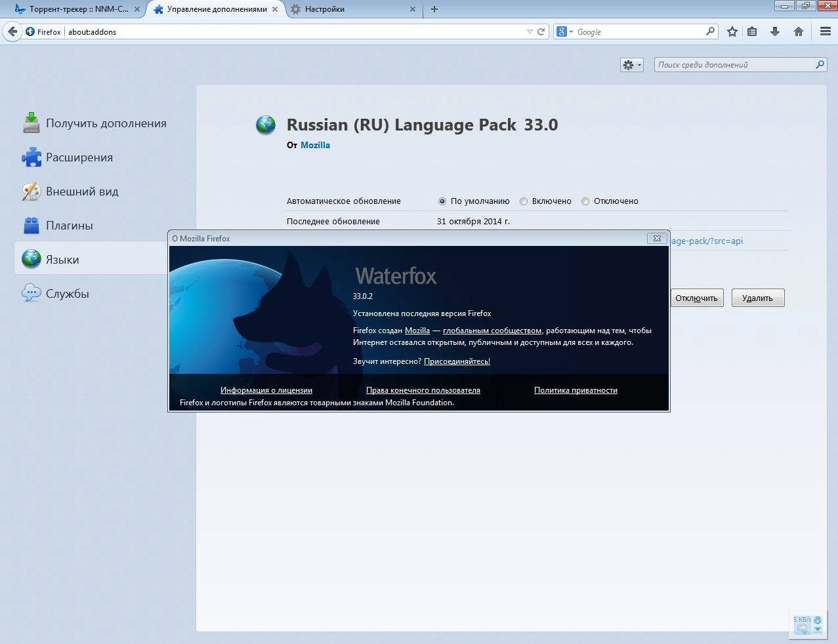Reload page with the refresh icon

(541, 31)
